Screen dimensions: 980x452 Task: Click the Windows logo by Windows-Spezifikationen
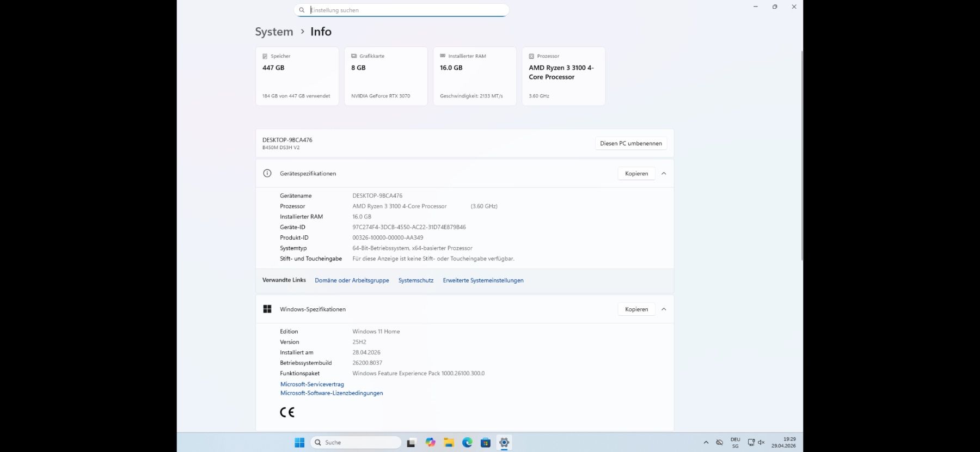pos(267,309)
